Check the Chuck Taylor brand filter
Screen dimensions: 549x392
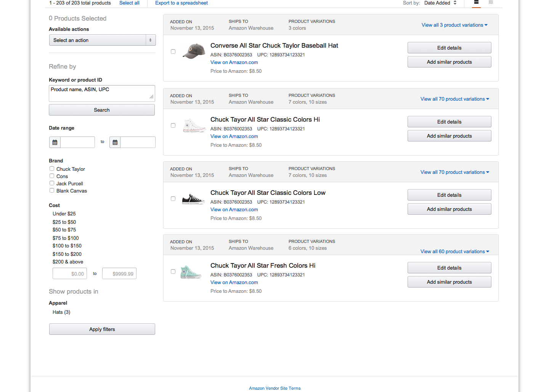point(52,169)
